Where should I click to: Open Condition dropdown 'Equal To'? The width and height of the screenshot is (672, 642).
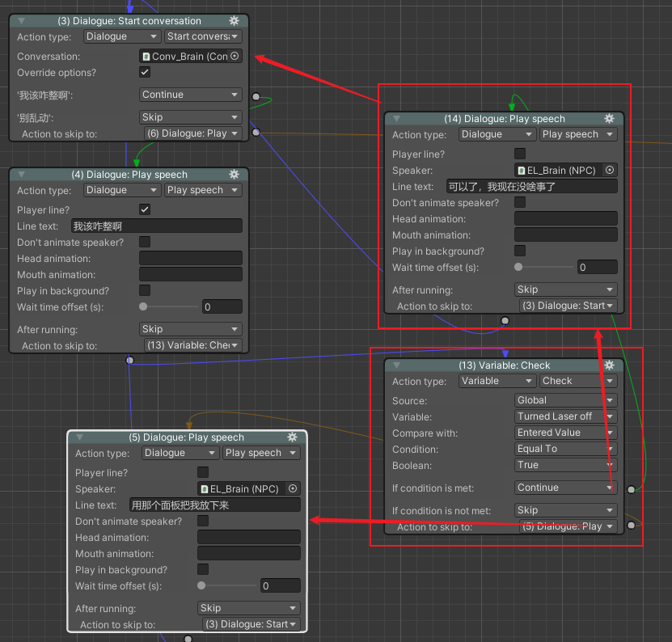pyautogui.click(x=566, y=449)
